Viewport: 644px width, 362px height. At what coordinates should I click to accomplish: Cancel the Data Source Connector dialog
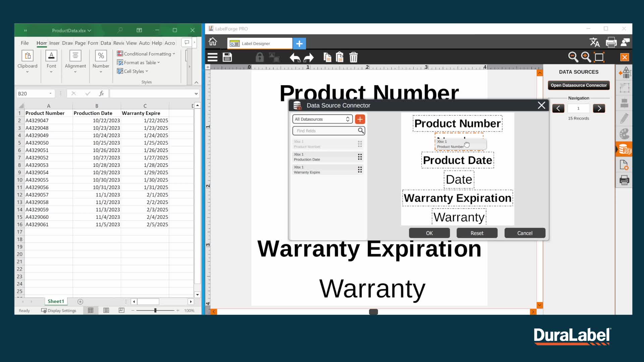tap(525, 233)
